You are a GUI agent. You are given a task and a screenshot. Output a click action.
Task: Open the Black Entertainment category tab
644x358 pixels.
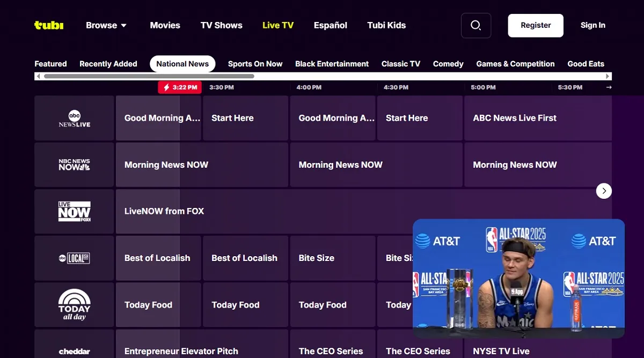point(332,64)
